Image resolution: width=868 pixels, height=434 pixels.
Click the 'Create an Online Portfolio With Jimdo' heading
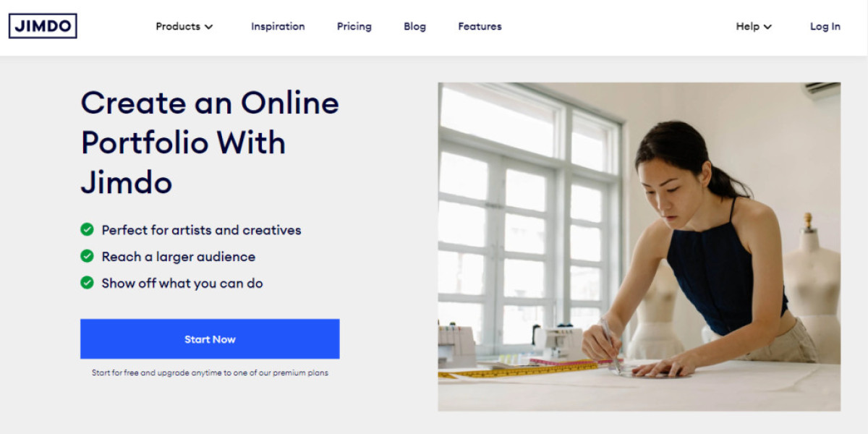[210, 142]
